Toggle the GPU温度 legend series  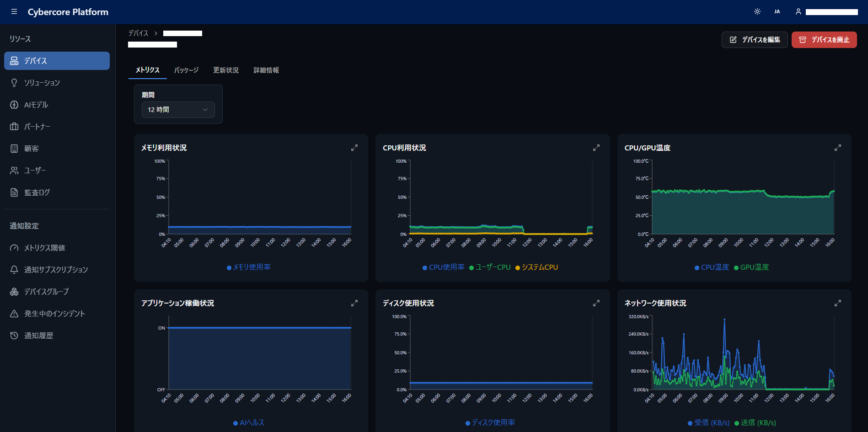coord(751,267)
